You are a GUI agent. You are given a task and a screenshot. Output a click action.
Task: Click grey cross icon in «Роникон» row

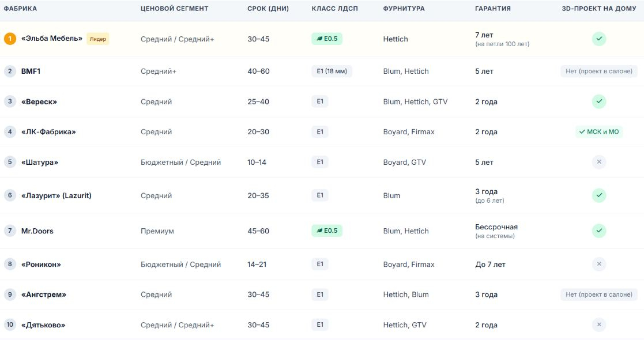pos(599,264)
